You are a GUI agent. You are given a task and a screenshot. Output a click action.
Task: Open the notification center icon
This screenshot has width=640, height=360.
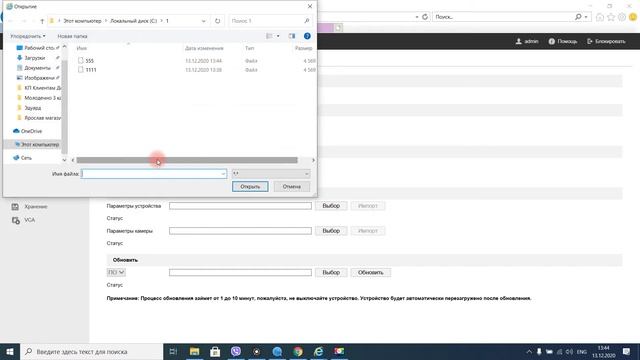(627, 352)
